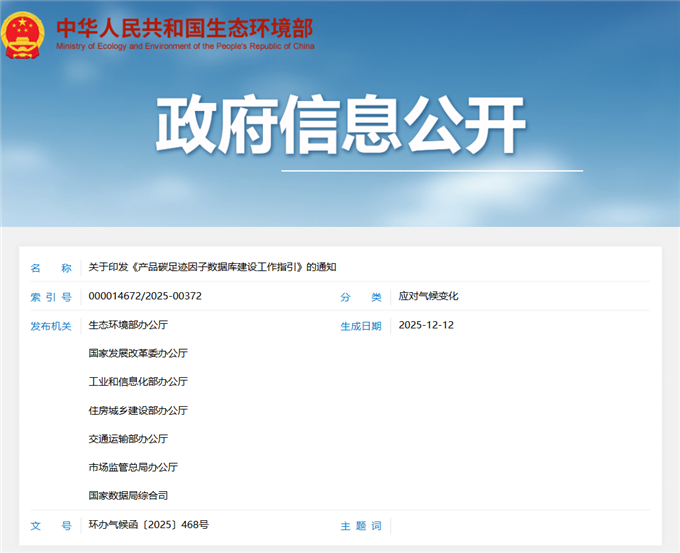680x553 pixels.
Task: Click 住房城乡建设部办公厅 in agency list
Action: tap(138, 410)
